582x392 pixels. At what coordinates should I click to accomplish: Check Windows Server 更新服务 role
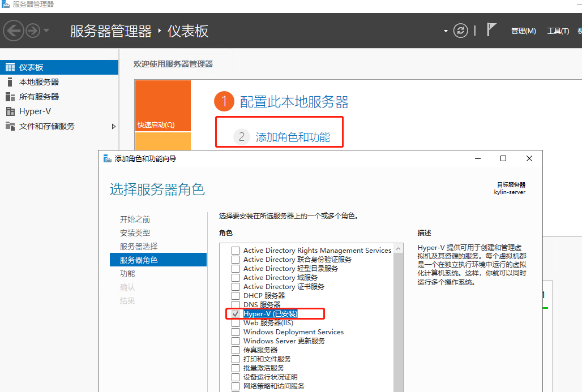236,341
